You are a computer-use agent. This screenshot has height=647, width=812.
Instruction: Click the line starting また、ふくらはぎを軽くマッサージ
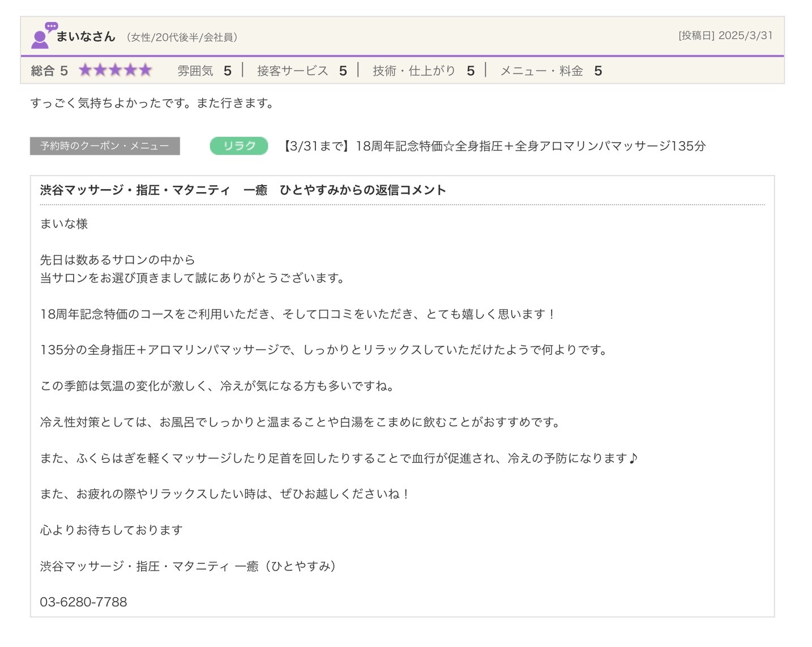[x=339, y=458]
